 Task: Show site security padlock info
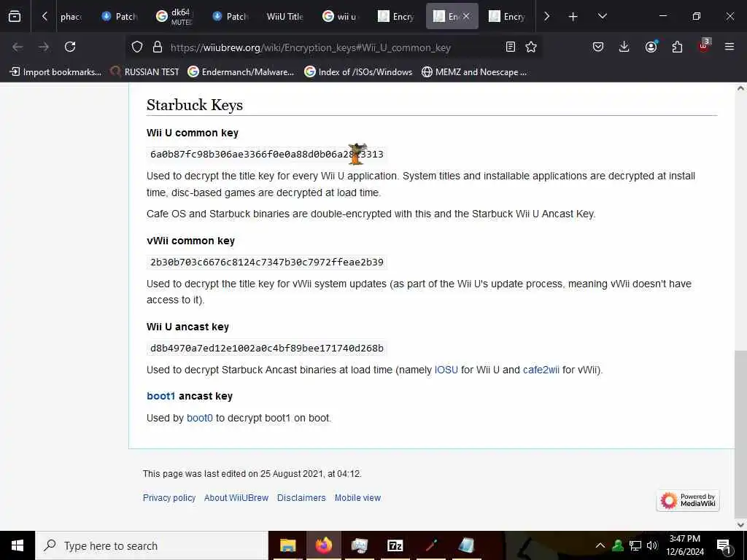pyautogui.click(x=158, y=47)
